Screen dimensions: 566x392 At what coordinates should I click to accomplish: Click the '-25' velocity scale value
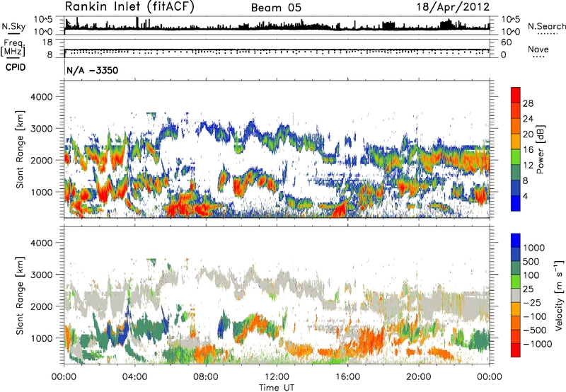pos(531,303)
